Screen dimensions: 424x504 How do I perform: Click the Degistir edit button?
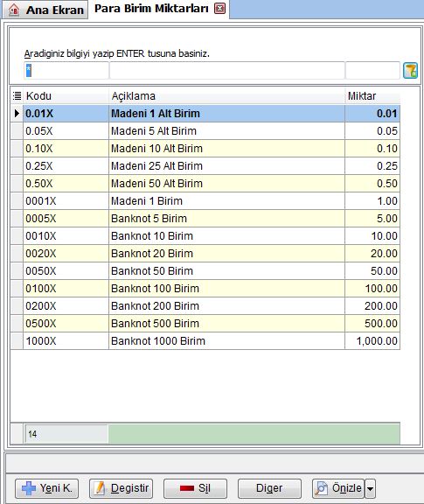pos(122,488)
